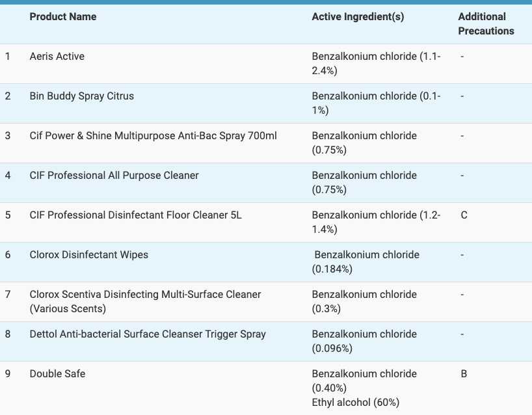Select the Aeris Active product name
Image resolution: width=532 pixels, height=415 pixels.
click(x=57, y=57)
